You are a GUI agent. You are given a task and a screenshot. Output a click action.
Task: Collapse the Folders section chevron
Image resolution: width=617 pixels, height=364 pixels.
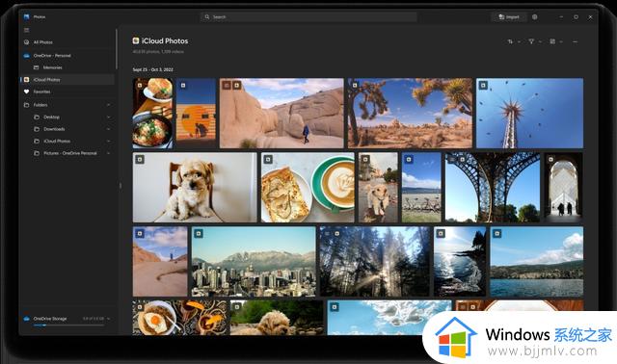click(109, 105)
